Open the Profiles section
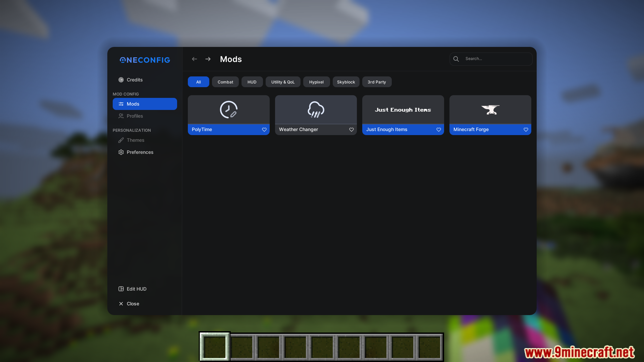Screen dimensions: 644x362 coord(145,116)
